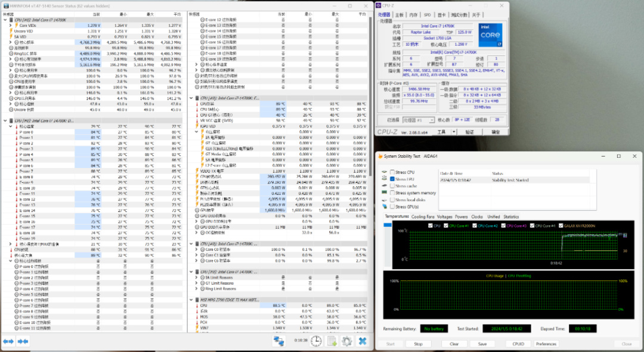Toggle the Stress FPU checkbox

tap(392, 179)
